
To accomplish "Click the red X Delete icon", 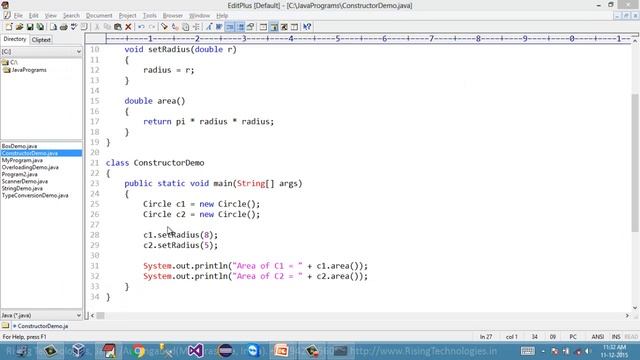I will coord(128,27).
